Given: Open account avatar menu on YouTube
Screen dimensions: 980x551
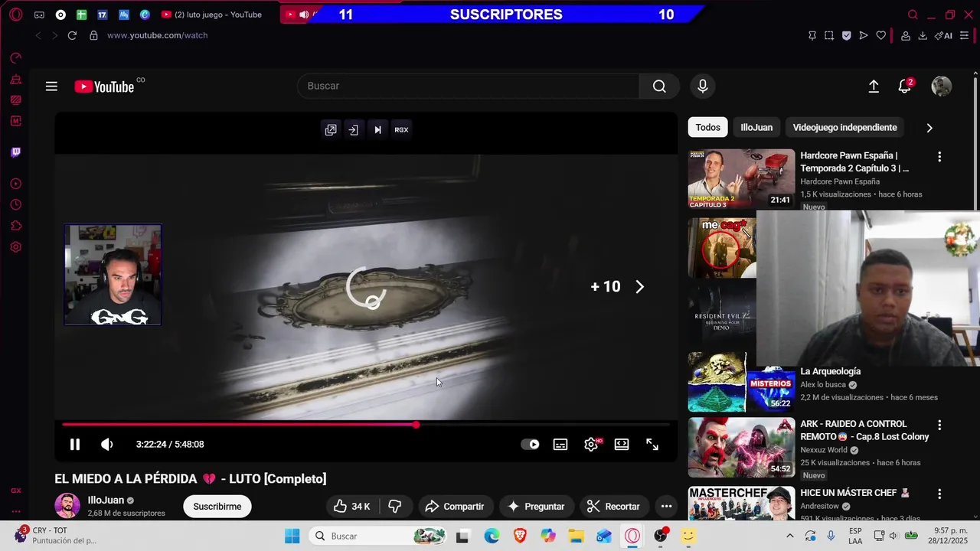Looking at the screenshot, I should (x=942, y=86).
